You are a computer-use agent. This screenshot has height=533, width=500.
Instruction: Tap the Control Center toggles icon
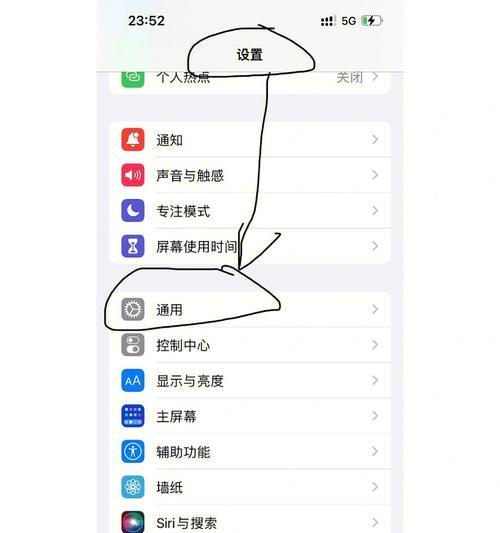(133, 345)
